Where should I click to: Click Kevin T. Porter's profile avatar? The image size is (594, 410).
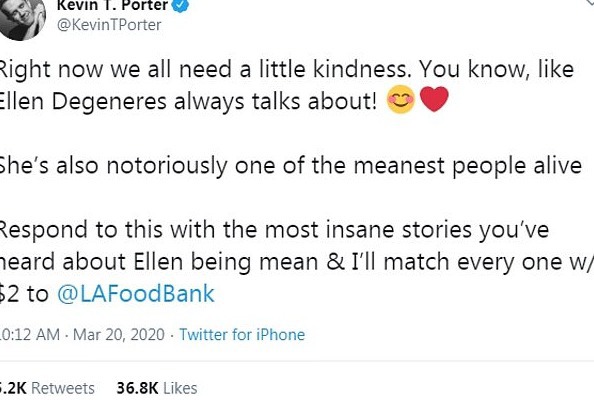pos(22,18)
